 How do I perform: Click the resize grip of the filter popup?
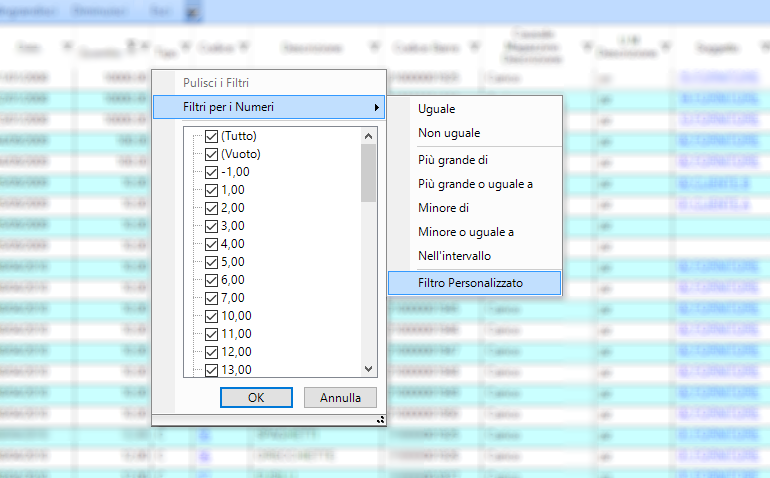pyautogui.click(x=380, y=421)
